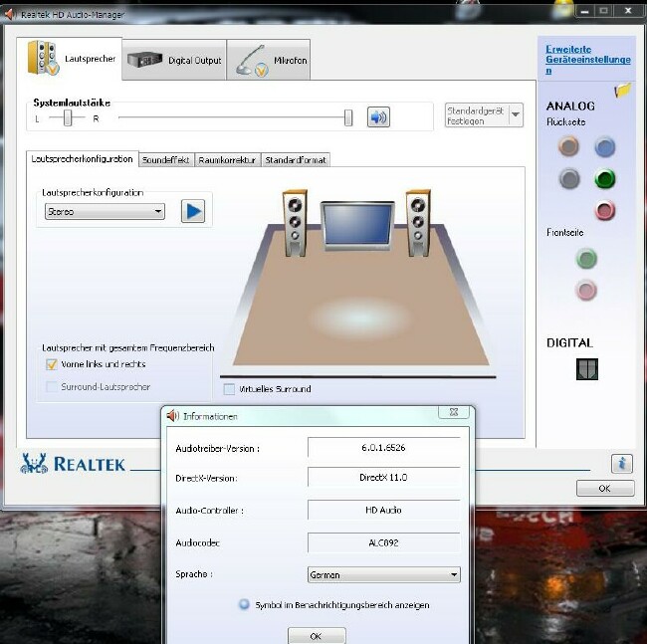Enable the Virtuelles Surround checkbox
Image resolution: width=647 pixels, height=644 pixels.
tap(229, 389)
